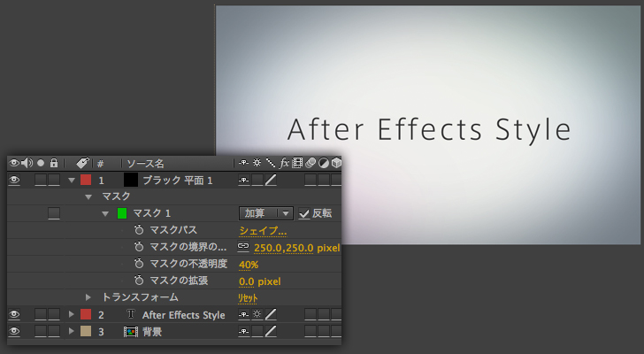Toggle stopwatch for マスクの拡張

click(139, 281)
